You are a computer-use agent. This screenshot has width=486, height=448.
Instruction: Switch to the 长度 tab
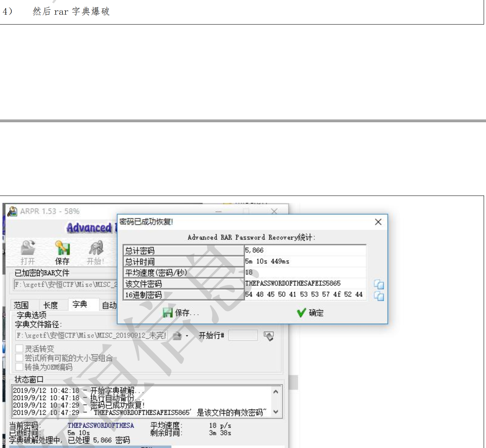tap(50, 305)
